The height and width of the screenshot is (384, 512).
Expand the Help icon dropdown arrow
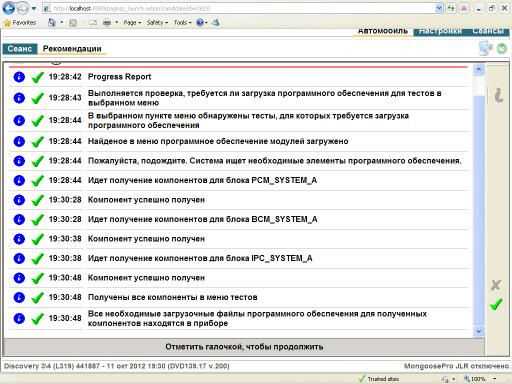click(x=206, y=23)
